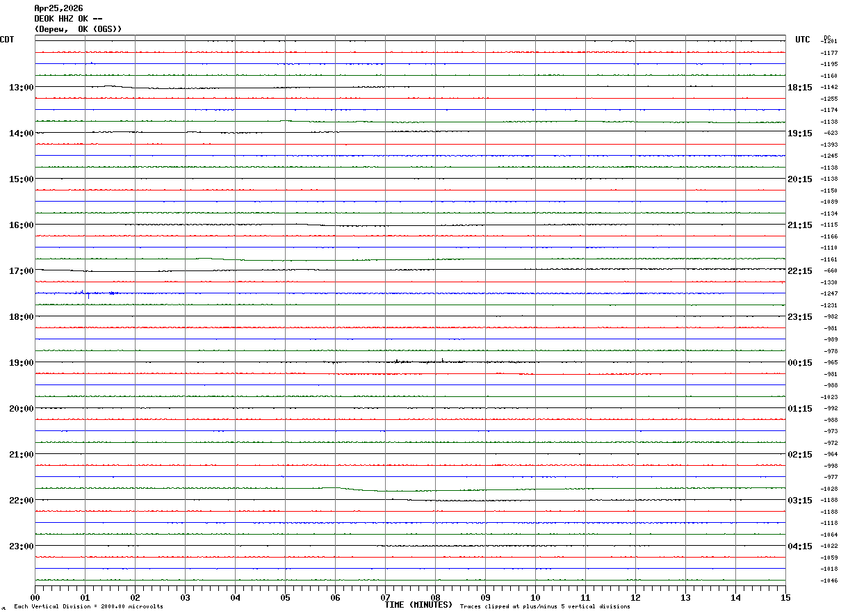Click the DC offset value -1118
The height and width of the screenshot is (616, 841).
(830, 523)
